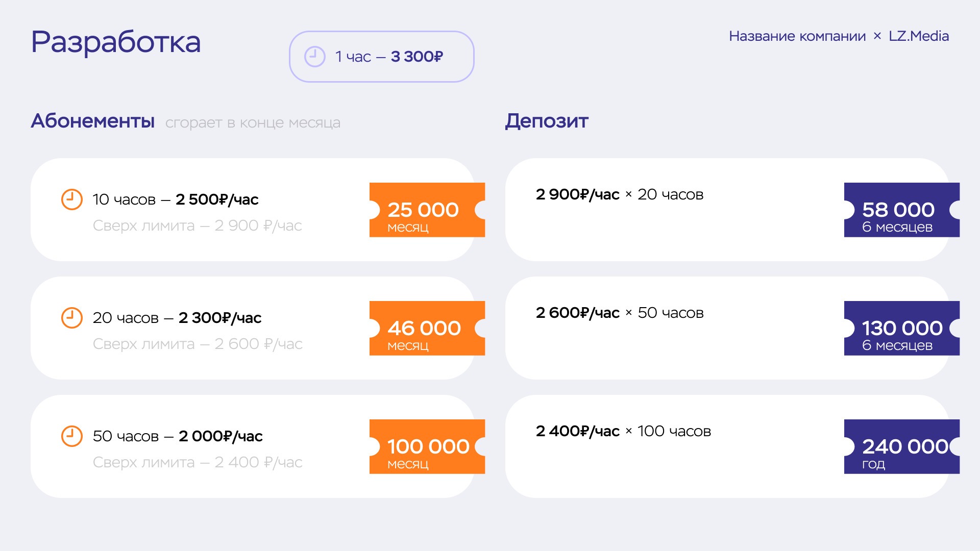980x551 pixels.
Task: Select the 240 000 год deposit ticket
Action: coord(901,446)
